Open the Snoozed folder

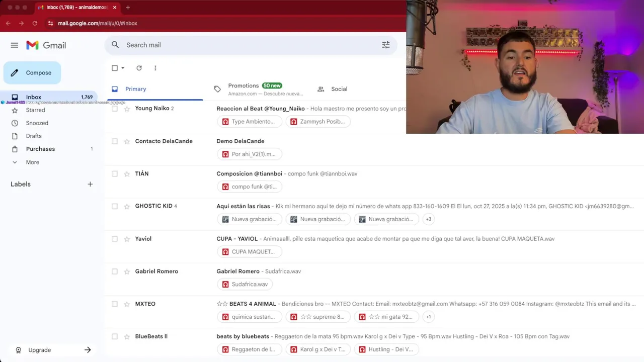coord(37,123)
